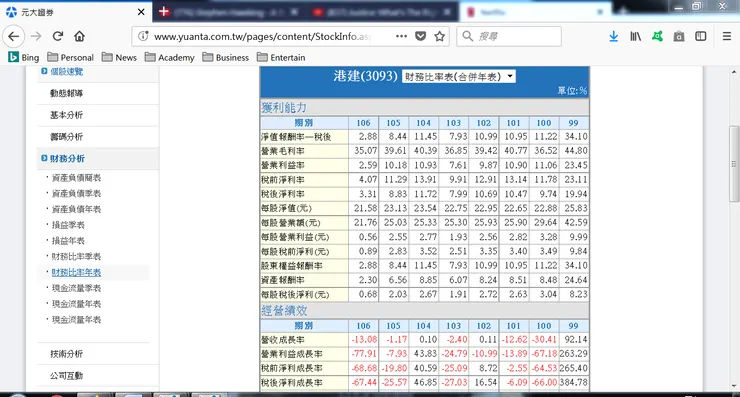The image size is (740, 397).
Task: Open the News bookmarks folder
Action: coord(119,58)
